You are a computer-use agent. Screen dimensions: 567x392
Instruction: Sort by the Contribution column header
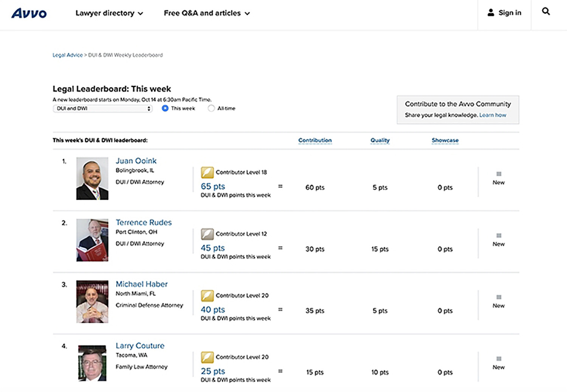(x=315, y=140)
